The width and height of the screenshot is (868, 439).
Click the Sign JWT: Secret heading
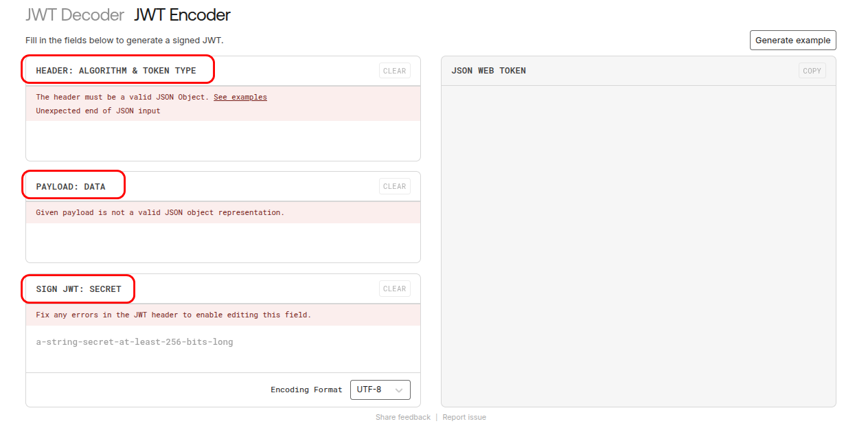(x=78, y=289)
